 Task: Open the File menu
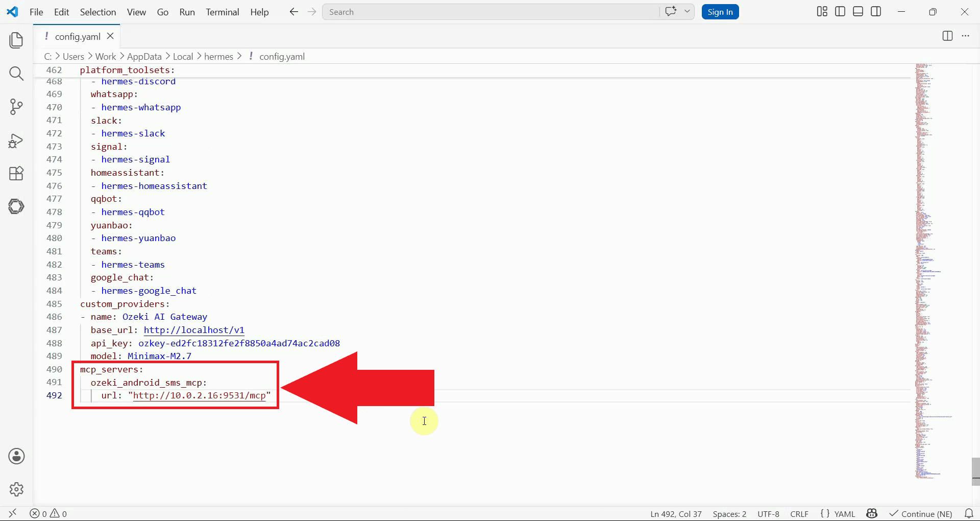coord(36,12)
